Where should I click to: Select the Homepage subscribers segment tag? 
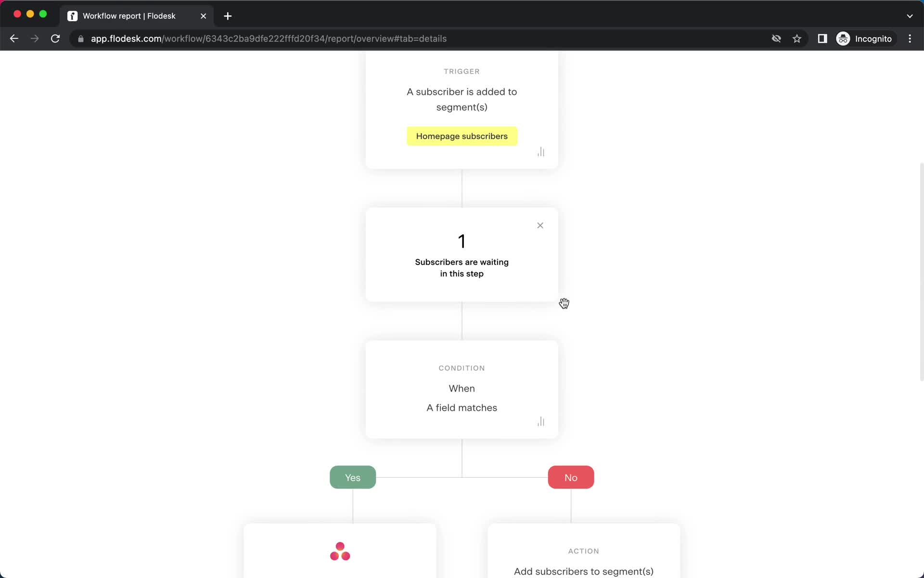click(462, 136)
